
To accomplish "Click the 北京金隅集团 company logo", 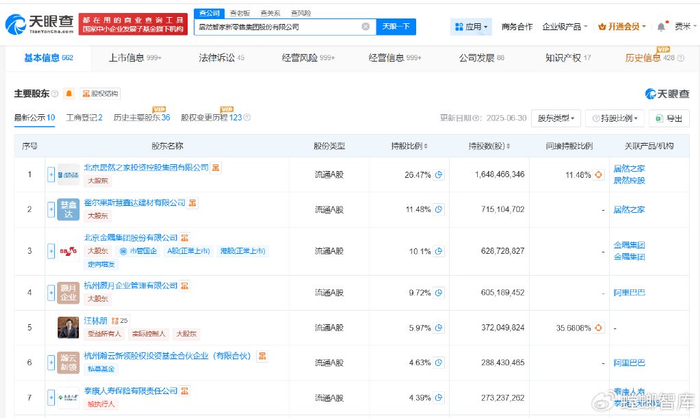I will pos(68,251).
